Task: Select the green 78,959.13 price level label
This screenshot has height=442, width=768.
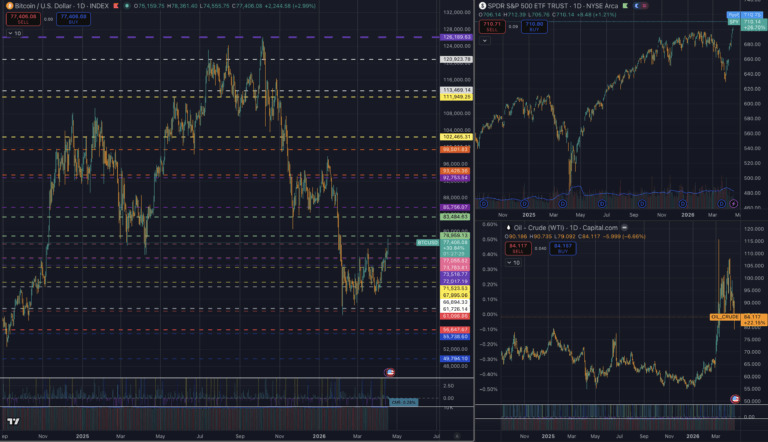Action: 456,236
